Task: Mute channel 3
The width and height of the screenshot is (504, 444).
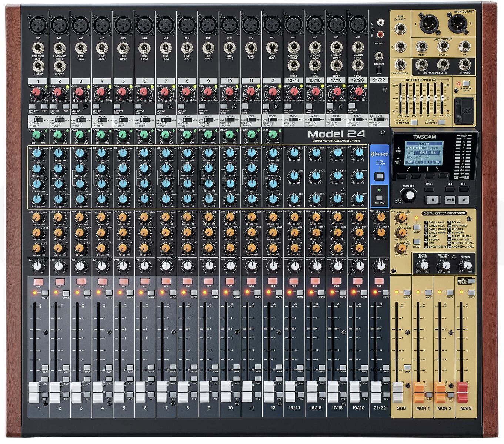Action: [88, 293]
